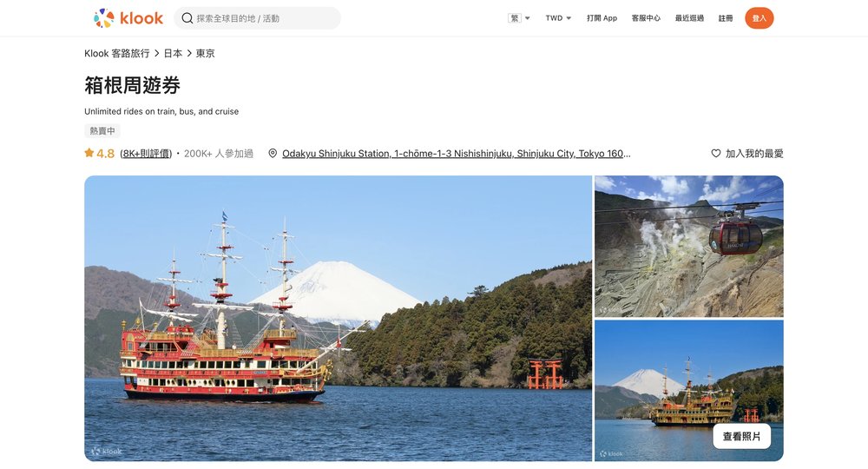The image size is (868, 469).
Task: Click the orange 登入 login button
Action: [759, 18]
